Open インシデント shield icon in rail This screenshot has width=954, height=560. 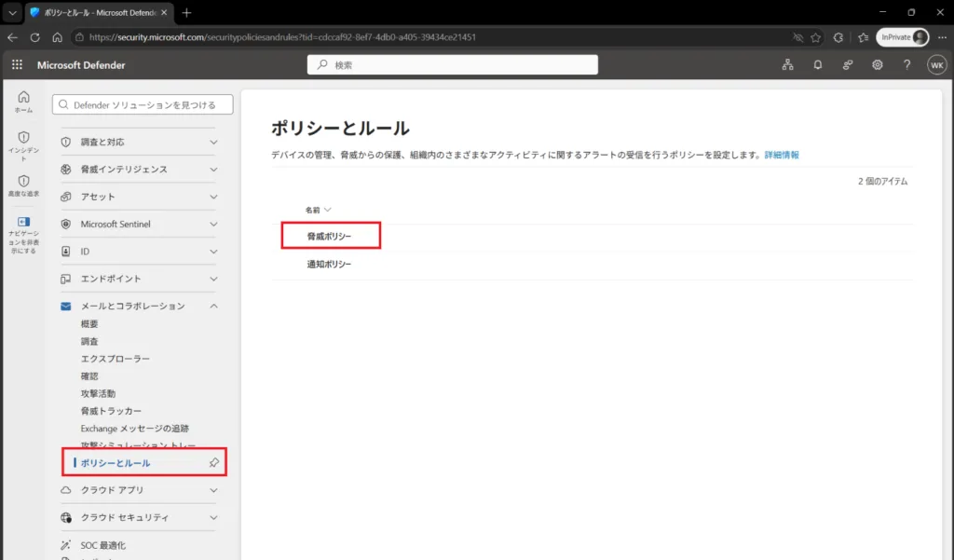(x=23, y=145)
